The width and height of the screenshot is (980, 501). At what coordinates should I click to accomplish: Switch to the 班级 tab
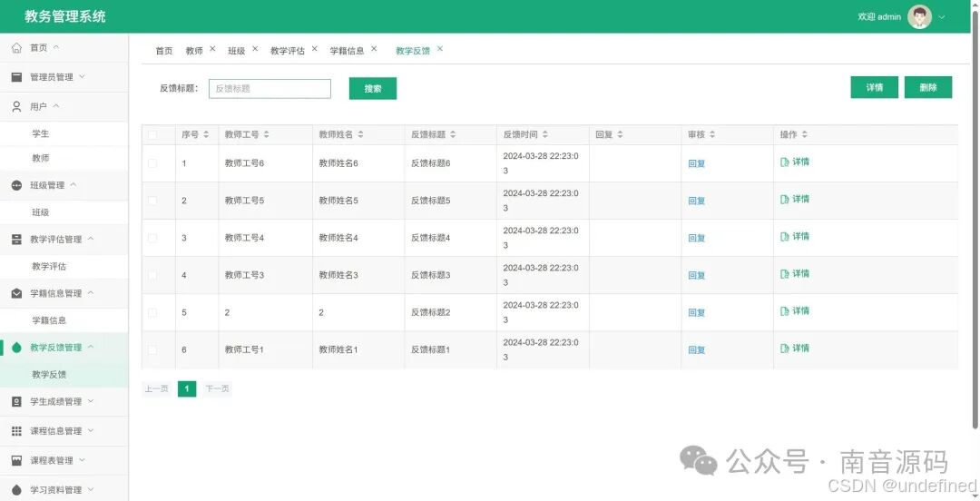click(x=237, y=51)
